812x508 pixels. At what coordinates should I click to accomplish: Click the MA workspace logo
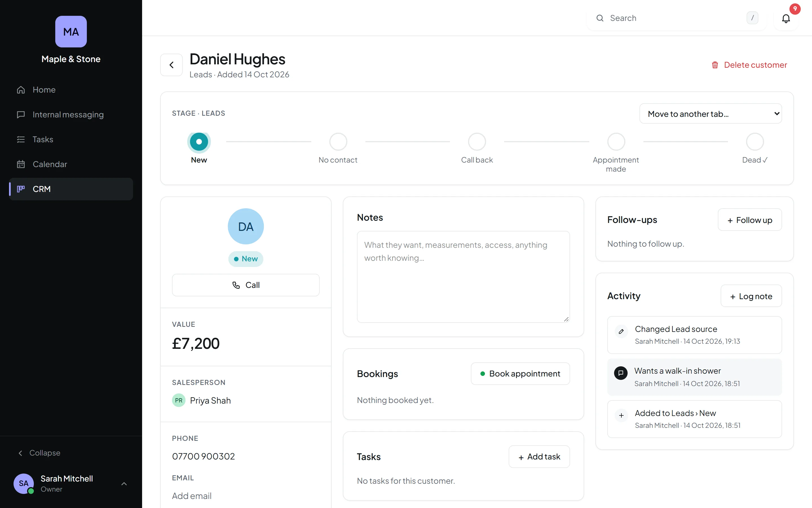click(x=71, y=32)
